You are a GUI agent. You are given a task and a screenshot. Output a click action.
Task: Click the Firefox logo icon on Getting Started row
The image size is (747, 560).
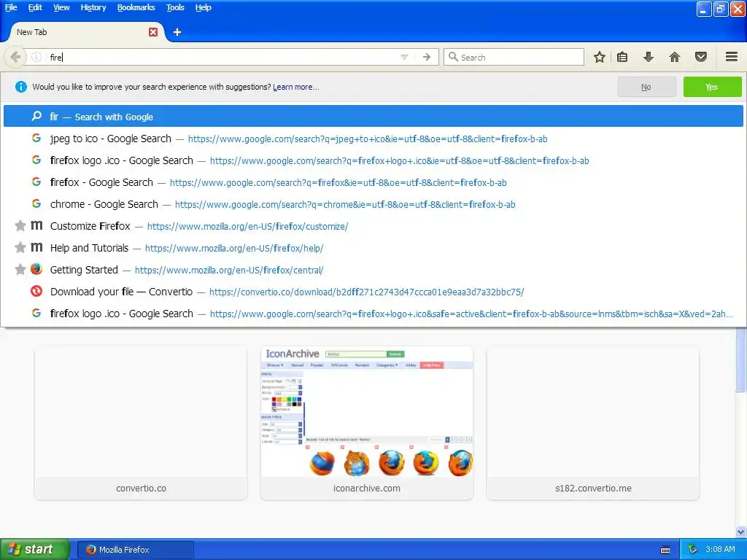(36, 269)
